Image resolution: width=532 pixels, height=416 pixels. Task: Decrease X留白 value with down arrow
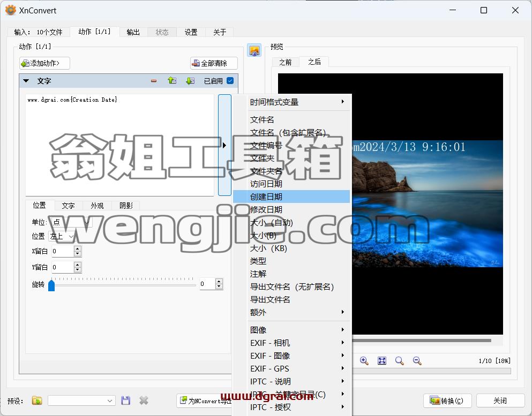(78, 254)
